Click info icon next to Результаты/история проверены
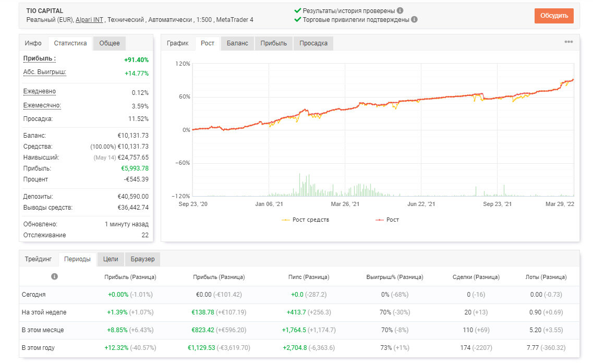 (400, 10)
